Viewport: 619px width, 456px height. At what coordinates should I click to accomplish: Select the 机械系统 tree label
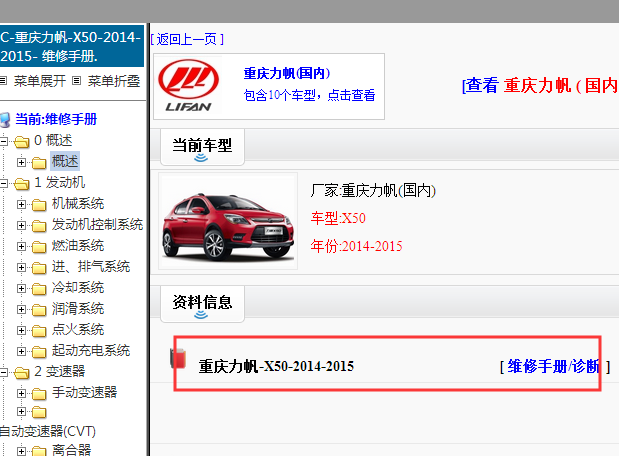tap(78, 204)
